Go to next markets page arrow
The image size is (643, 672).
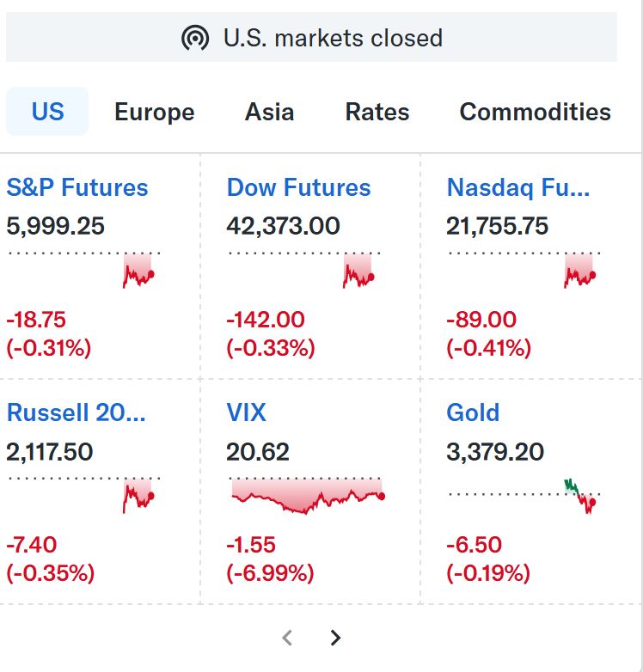335,638
